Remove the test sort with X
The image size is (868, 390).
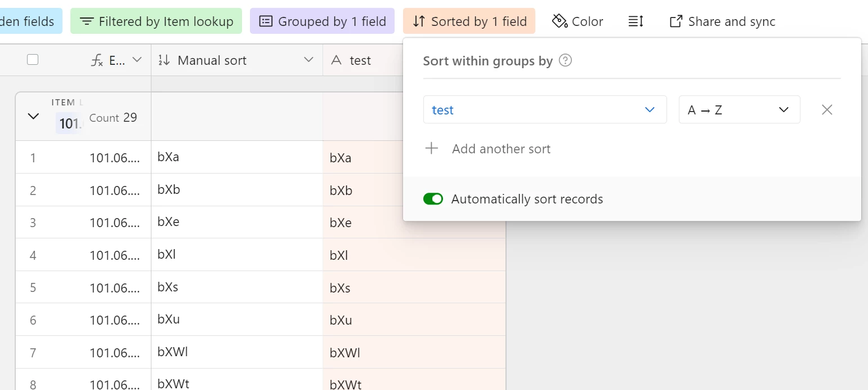pos(826,110)
